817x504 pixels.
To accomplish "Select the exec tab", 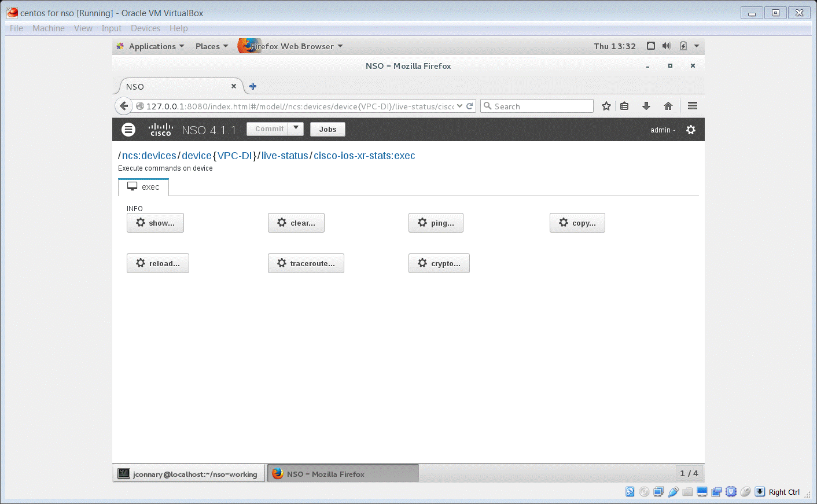I will (143, 187).
